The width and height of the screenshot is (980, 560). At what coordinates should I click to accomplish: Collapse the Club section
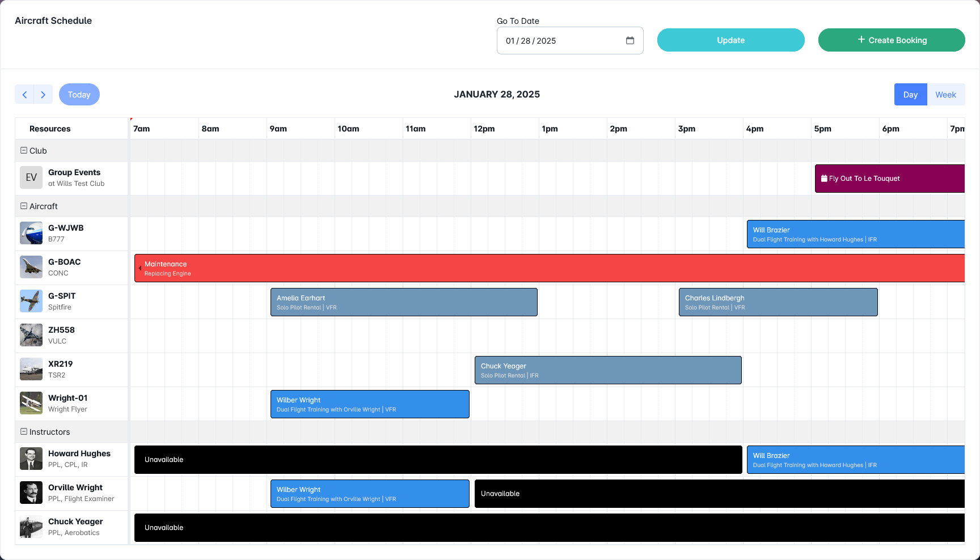[x=24, y=150]
